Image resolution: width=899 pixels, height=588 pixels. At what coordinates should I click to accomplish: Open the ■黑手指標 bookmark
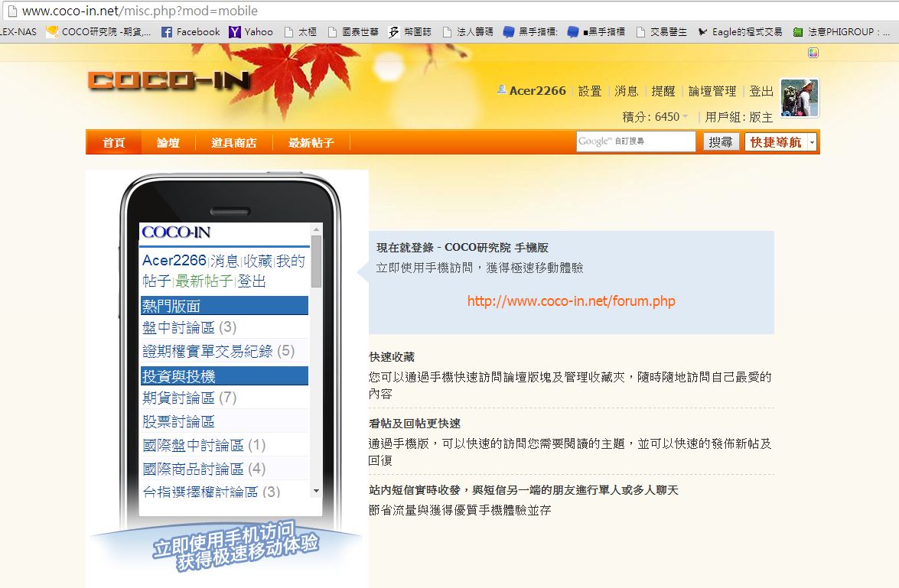coord(596,32)
